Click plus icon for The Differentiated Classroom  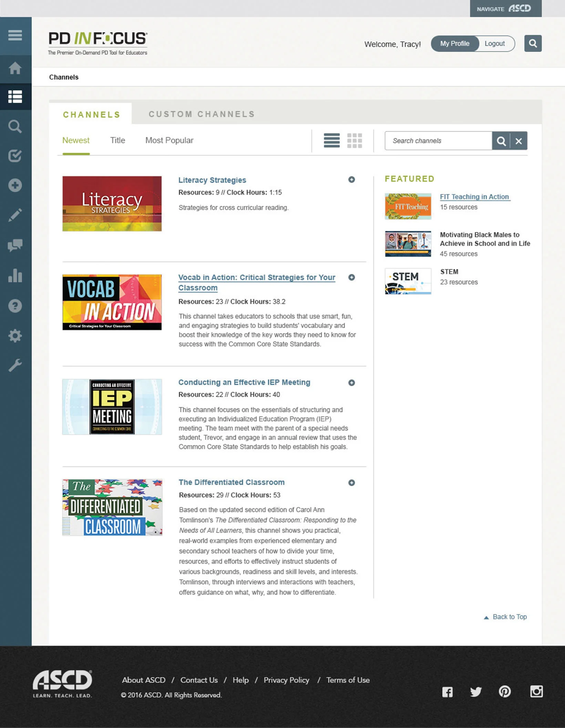tap(351, 483)
